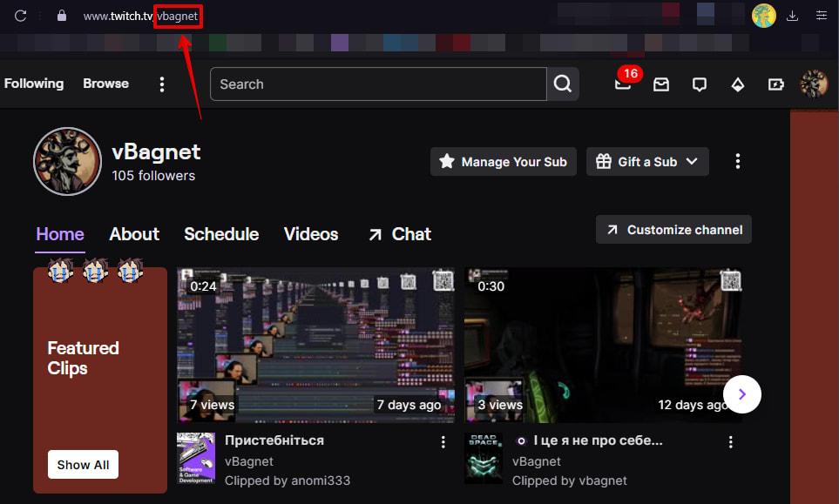Switch to the About tab

coord(134,234)
